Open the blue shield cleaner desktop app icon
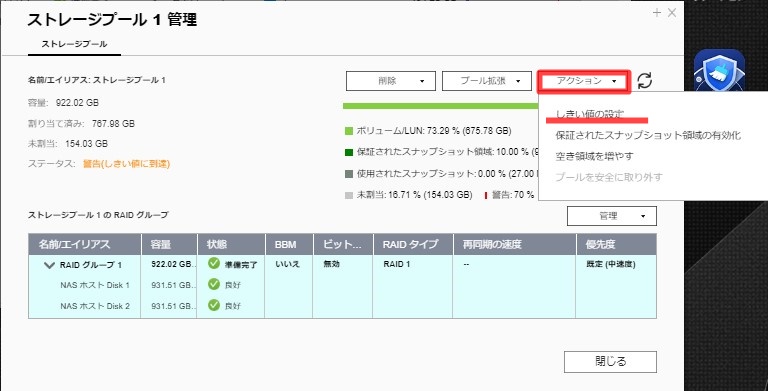This screenshot has width=768, height=391. 719,71
